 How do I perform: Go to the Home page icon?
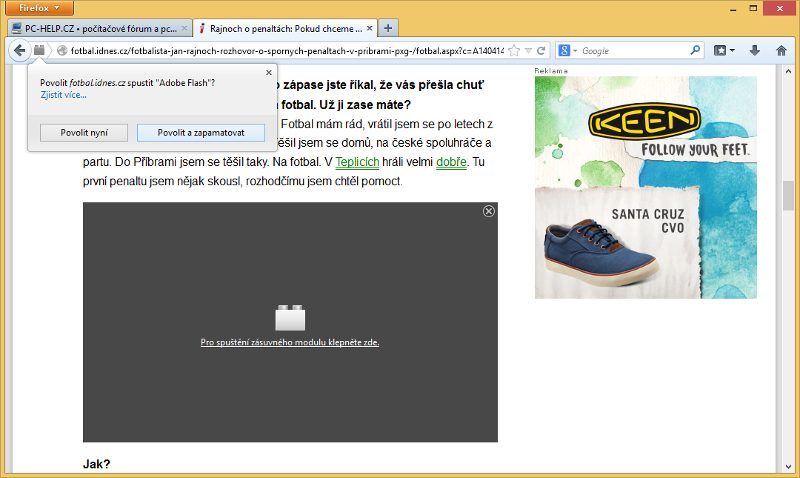[x=782, y=50]
